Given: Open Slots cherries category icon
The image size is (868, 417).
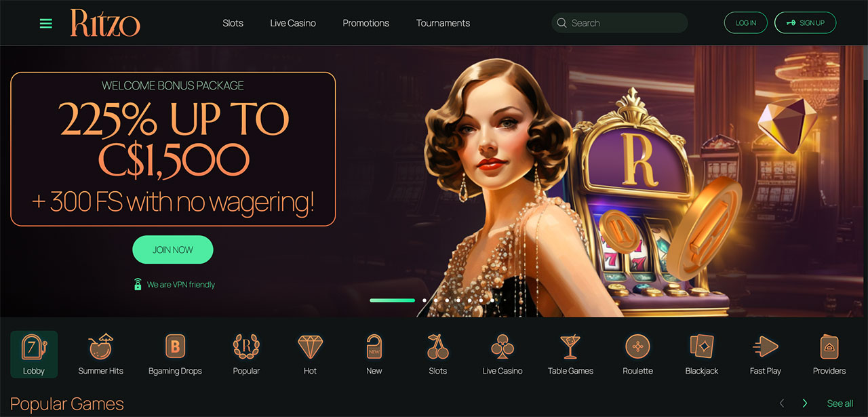Looking at the screenshot, I should click(x=437, y=346).
